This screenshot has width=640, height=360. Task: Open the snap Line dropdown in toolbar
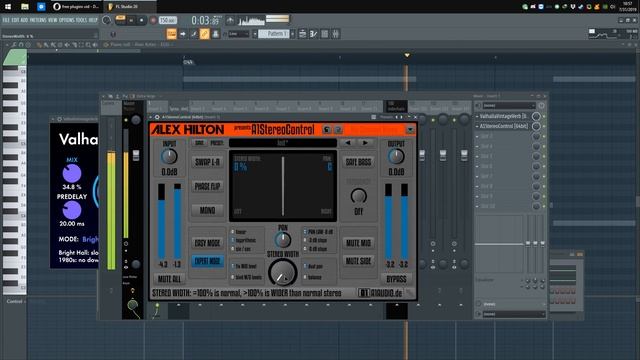point(239,34)
